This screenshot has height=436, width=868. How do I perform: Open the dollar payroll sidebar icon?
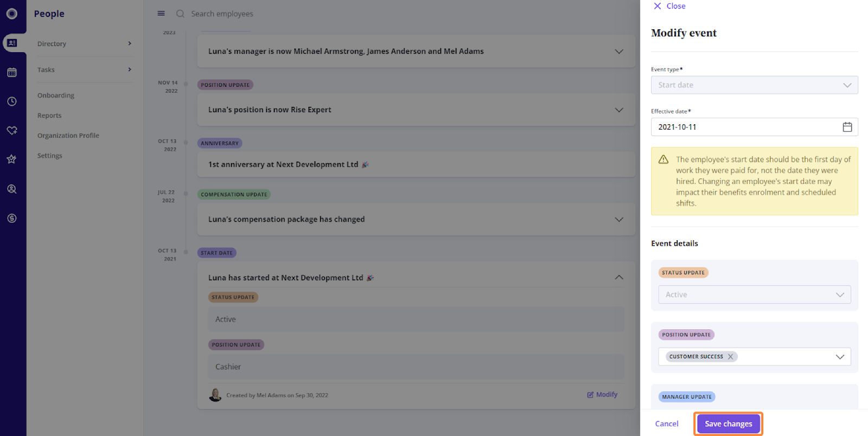(x=12, y=218)
